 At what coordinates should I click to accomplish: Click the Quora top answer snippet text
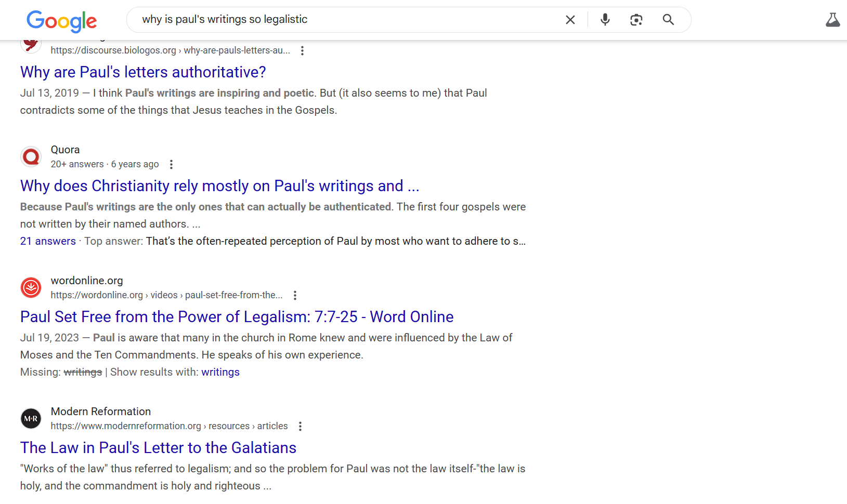tap(336, 241)
